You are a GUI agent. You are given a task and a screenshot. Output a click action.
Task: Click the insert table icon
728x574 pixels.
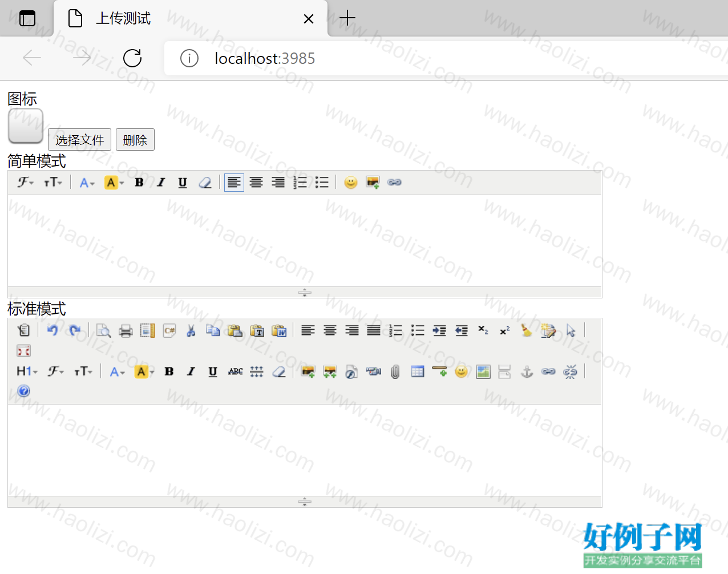coord(418,371)
